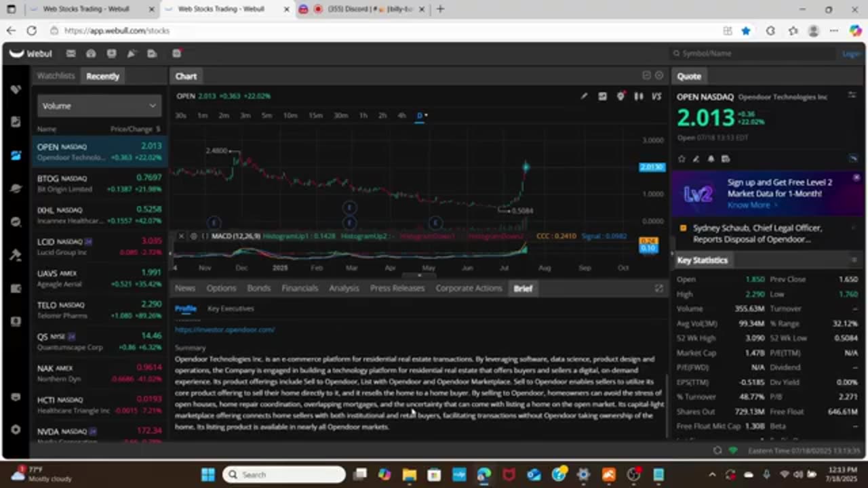Select NAK Northern Dyn row

point(99,373)
